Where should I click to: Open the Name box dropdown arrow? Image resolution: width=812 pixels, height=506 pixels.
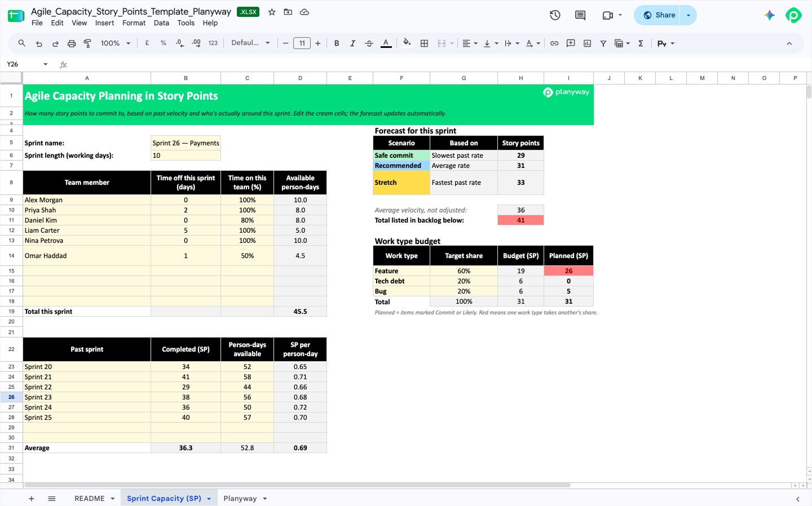pos(46,64)
